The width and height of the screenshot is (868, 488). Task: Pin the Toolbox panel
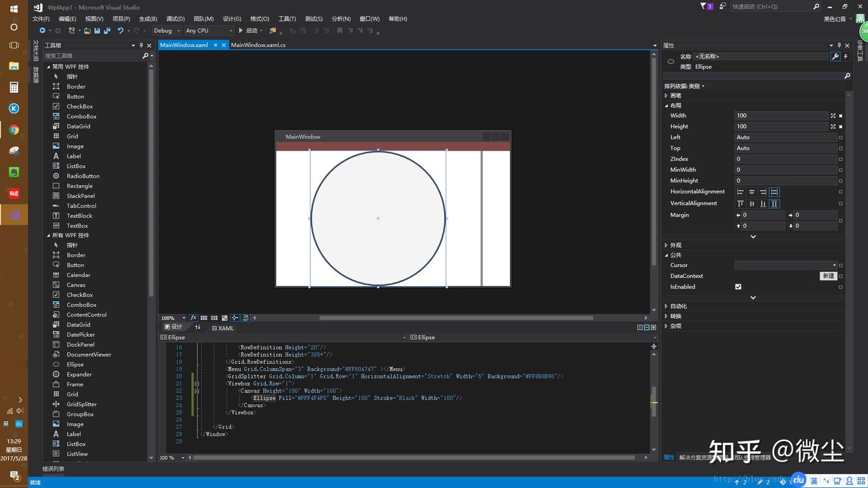click(x=141, y=45)
